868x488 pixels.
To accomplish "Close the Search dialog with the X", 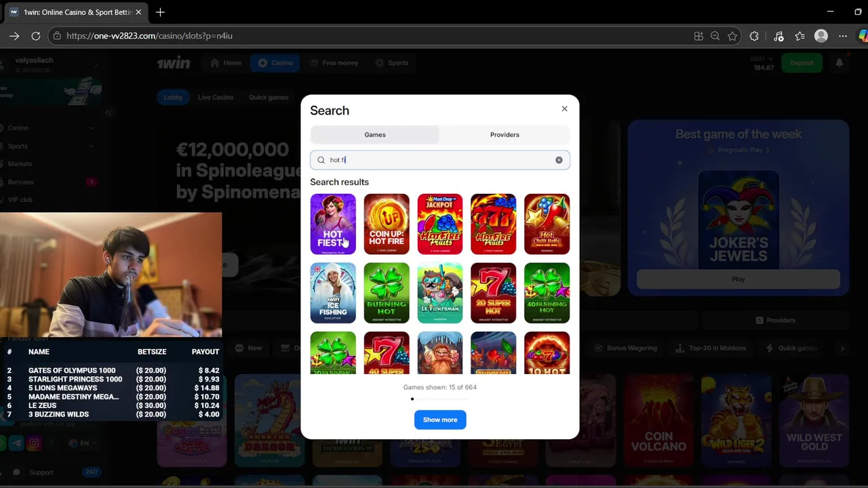I will point(564,108).
